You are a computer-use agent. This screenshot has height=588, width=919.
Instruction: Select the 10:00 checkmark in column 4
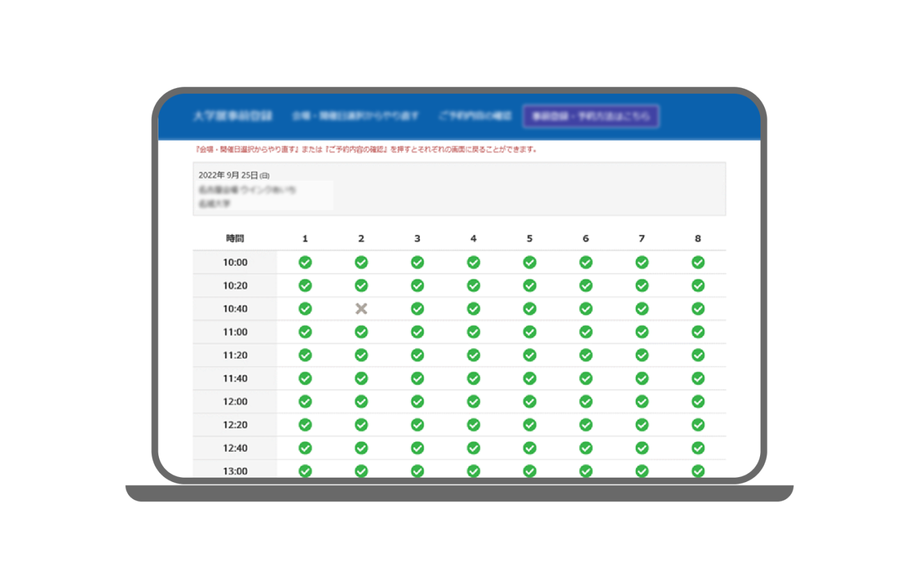[x=474, y=262]
